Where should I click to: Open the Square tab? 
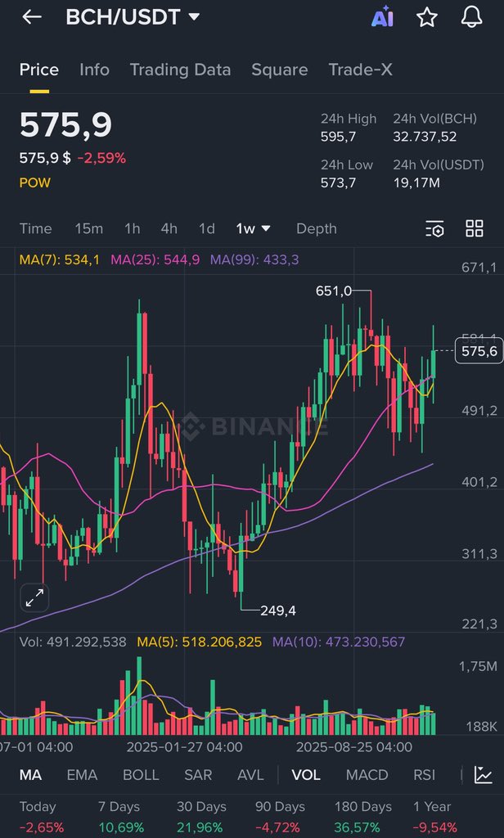pyautogui.click(x=280, y=70)
